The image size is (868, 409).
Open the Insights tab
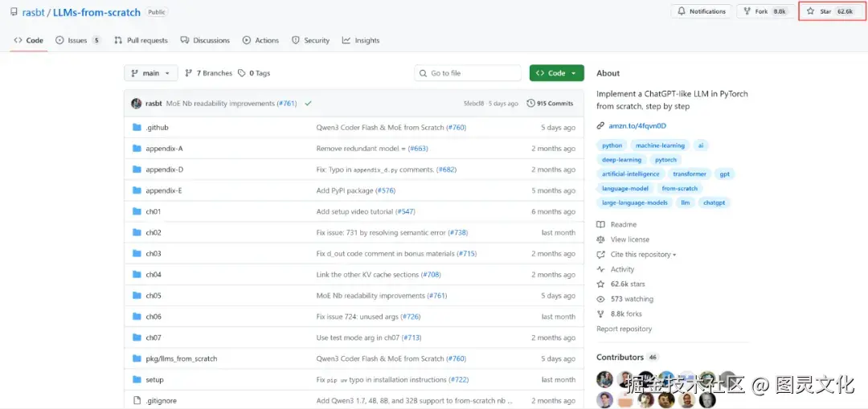click(361, 40)
